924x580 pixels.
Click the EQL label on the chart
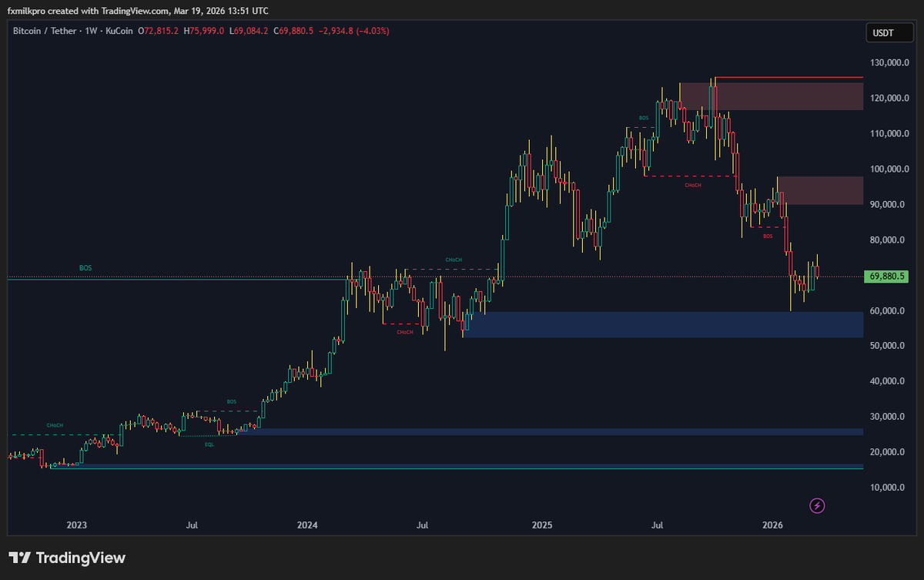coord(209,444)
